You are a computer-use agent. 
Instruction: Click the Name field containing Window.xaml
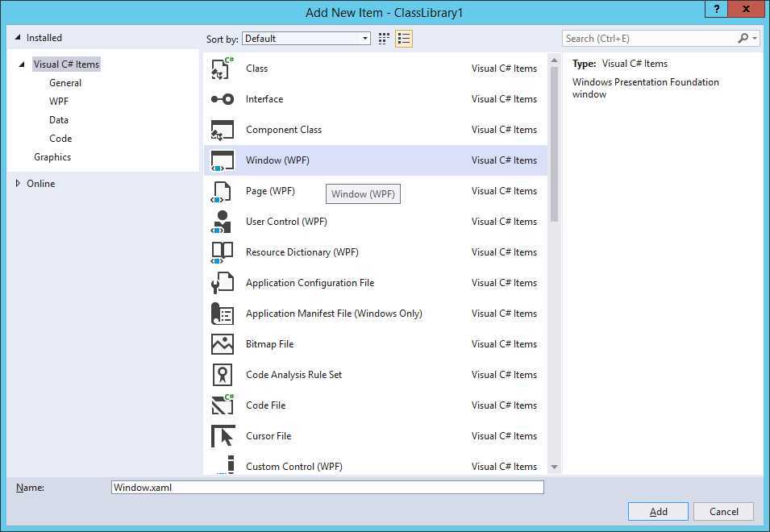[327, 488]
